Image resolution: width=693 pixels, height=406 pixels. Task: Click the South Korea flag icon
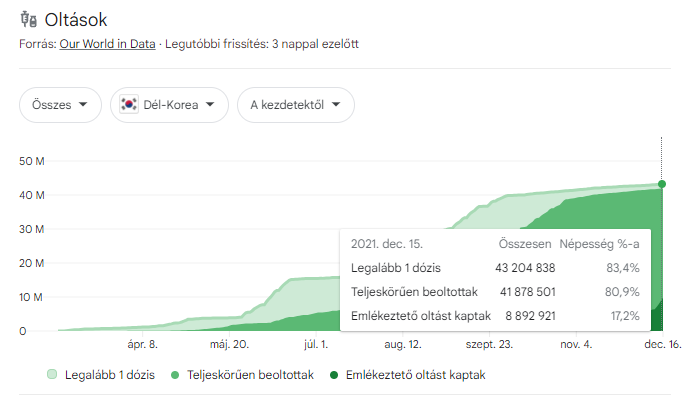click(128, 105)
